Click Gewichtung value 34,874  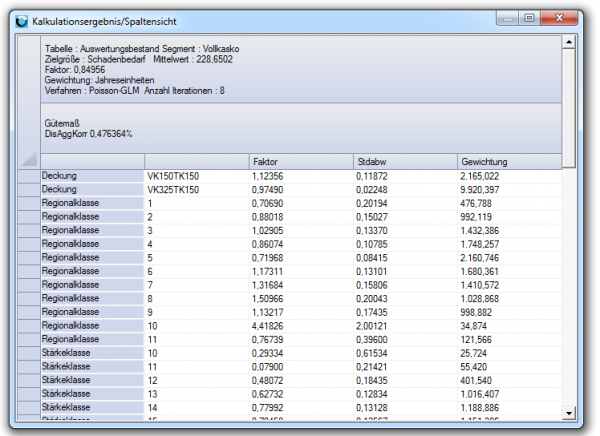click(473, 326)
